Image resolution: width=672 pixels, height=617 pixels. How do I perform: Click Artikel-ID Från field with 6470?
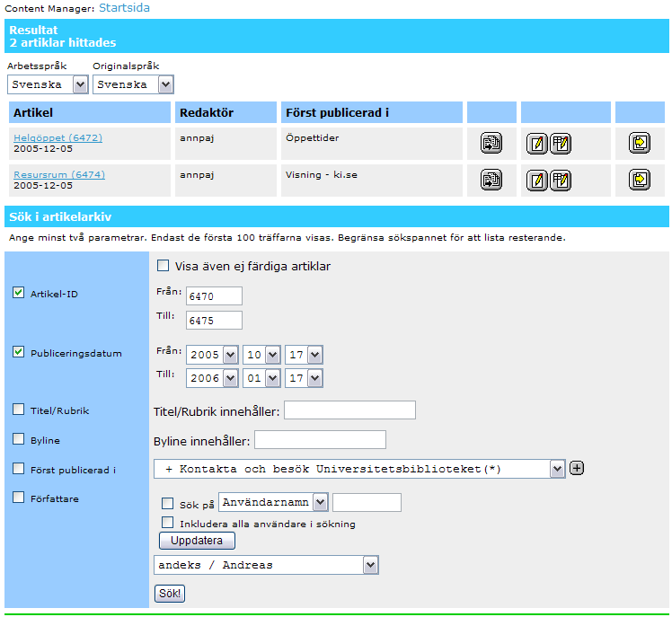point(214,296)
